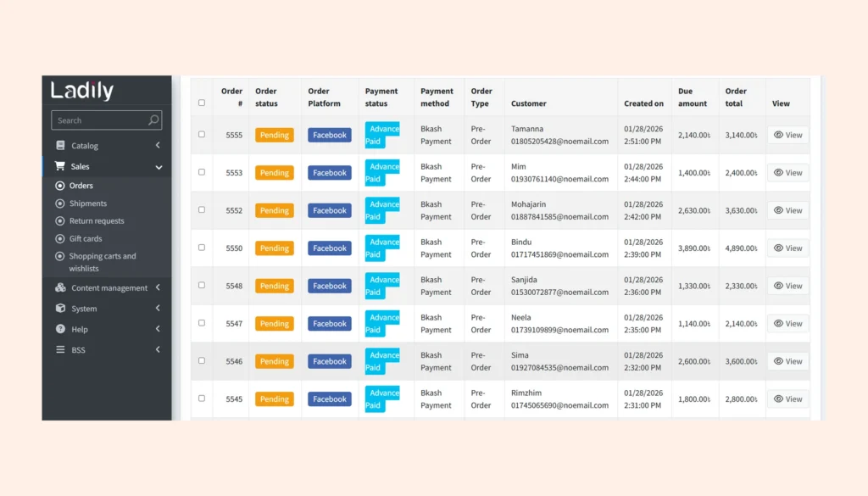Image resolution: width=868 pixels, height=496 pixels.
Task: Tick the checkbox for order 5555
Action: coord(202,135)
